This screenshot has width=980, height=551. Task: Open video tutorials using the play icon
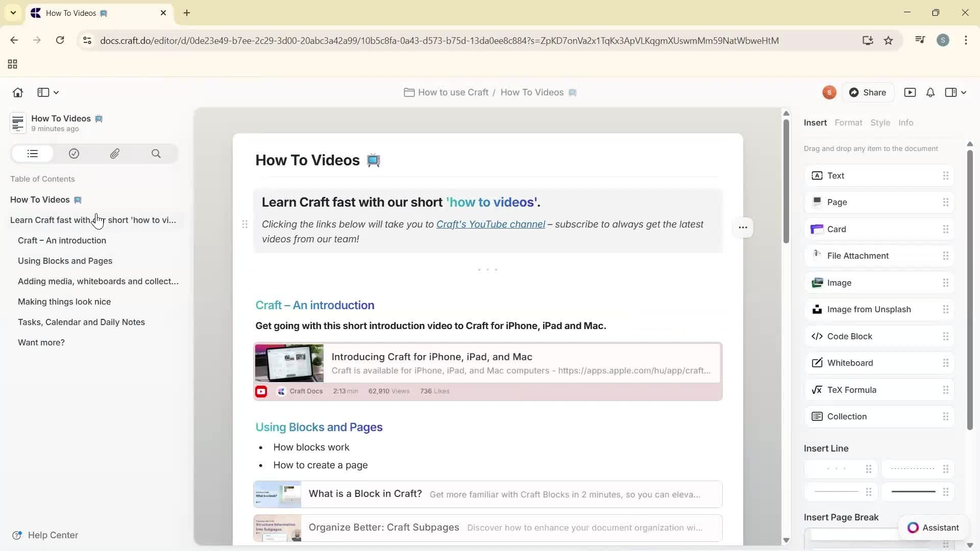click(x=911, y=92)
